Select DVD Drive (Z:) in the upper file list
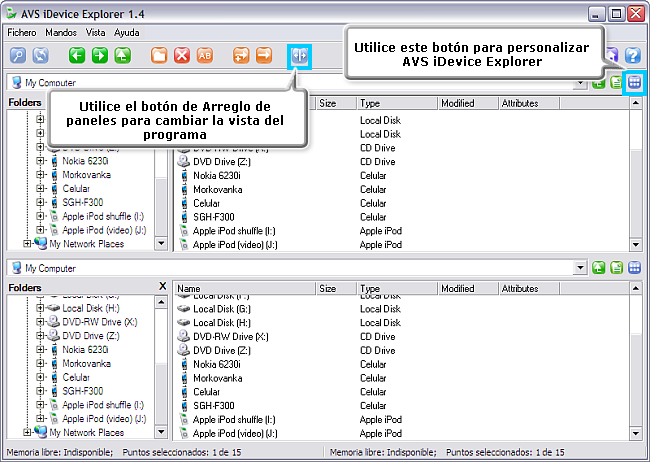 click(x=222, y=162)
